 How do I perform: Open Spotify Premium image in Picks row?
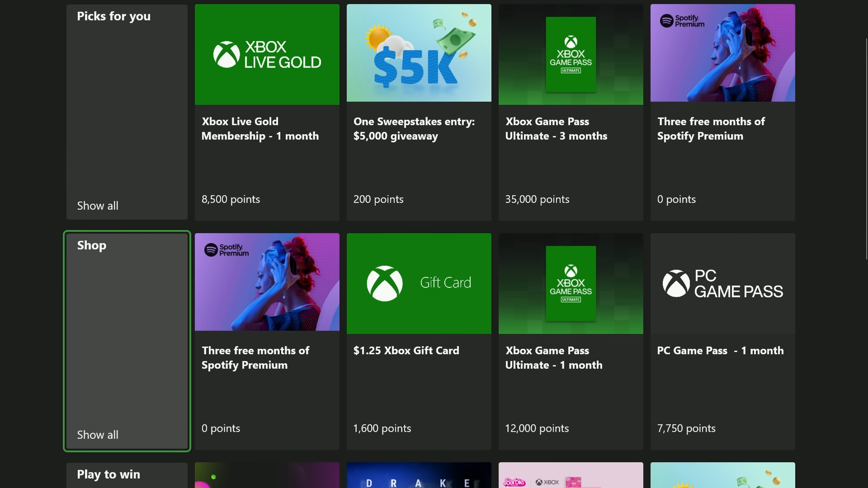point(722,53)
